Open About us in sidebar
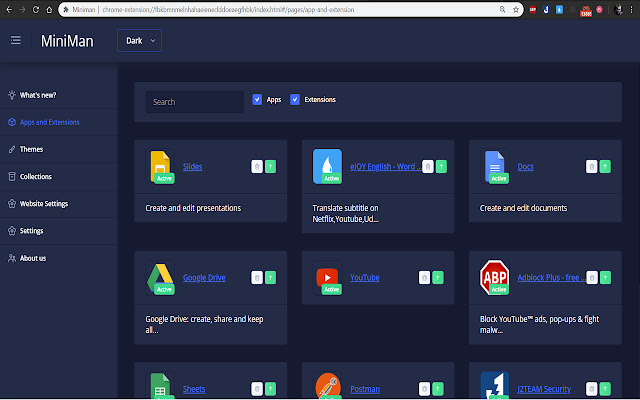Image resolution: width=640 pixels, height=400 pixels. pos(33,258)
